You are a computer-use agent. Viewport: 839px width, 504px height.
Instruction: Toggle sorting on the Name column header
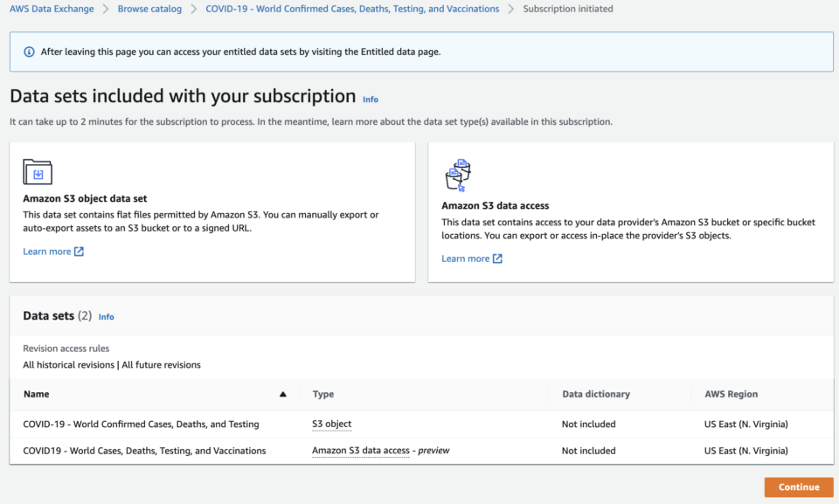click(x=35, y=394)
